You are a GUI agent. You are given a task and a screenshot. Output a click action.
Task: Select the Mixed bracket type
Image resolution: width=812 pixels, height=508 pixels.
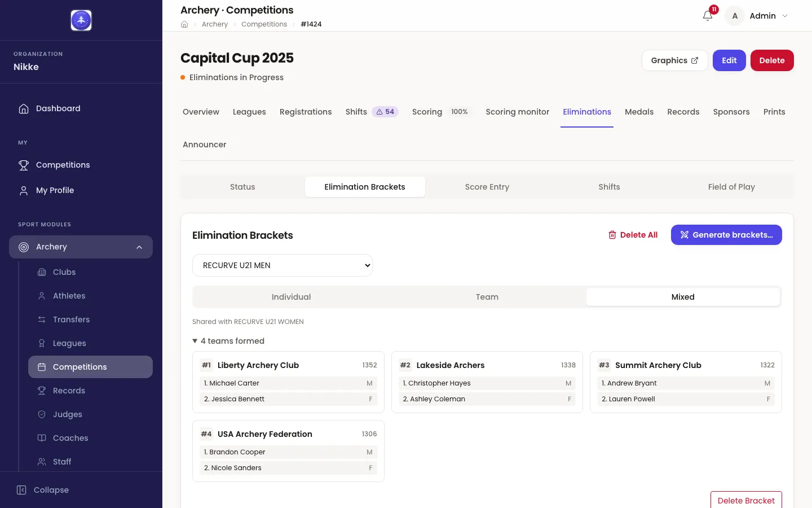[x=683, y=297]
